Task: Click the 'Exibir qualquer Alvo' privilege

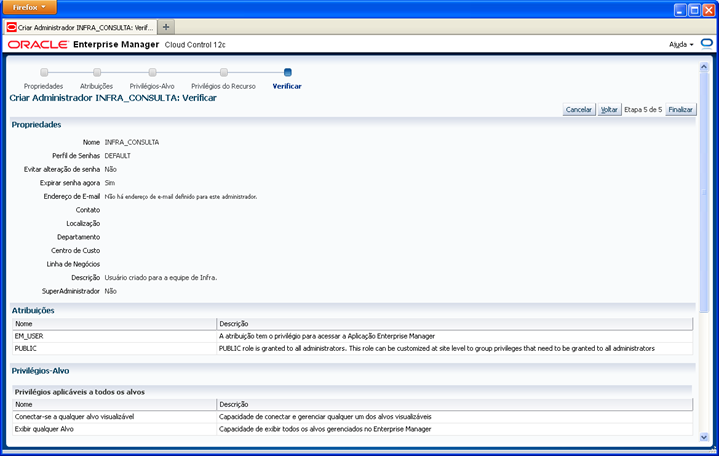Action: [x=44, y=429]
